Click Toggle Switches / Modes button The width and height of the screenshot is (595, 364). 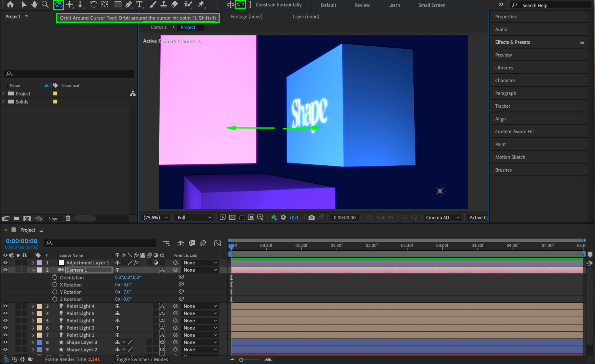142,359
